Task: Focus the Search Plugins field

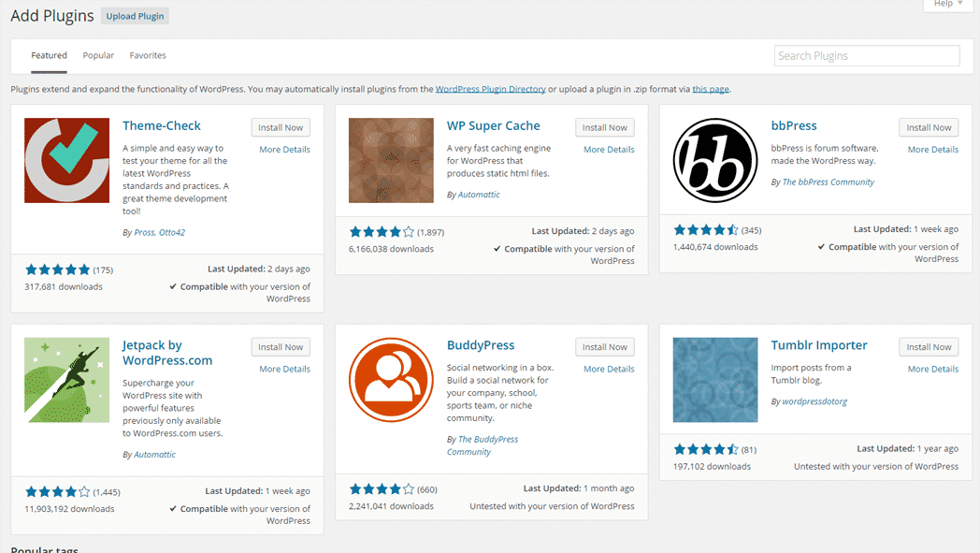Action: click(x=867, y=56)
